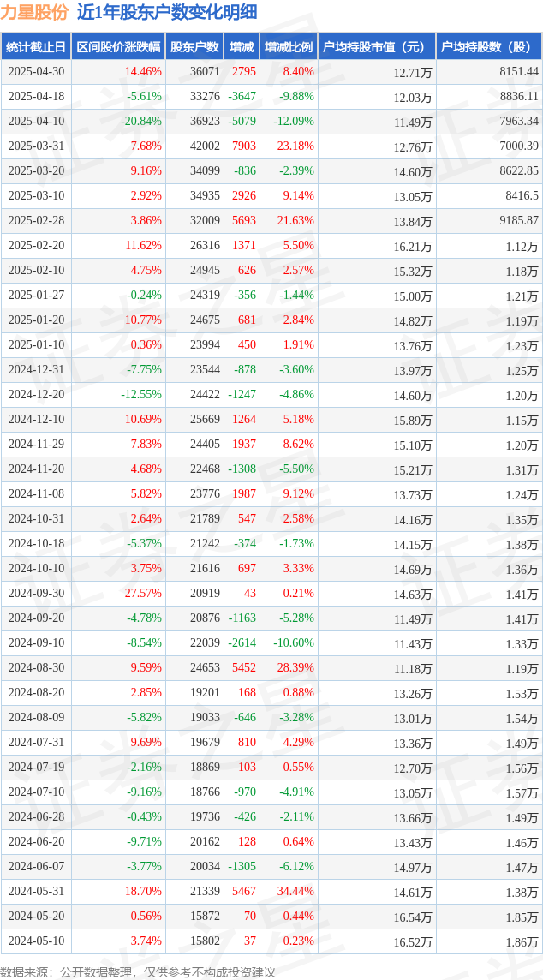Click the 2024-05-10 date row
This screenshot has width=543, height=980.
tap(271, 941)
